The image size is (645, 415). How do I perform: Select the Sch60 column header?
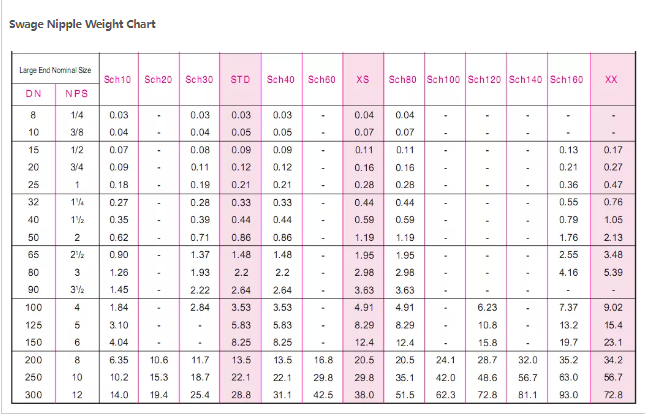coord(322,79)
